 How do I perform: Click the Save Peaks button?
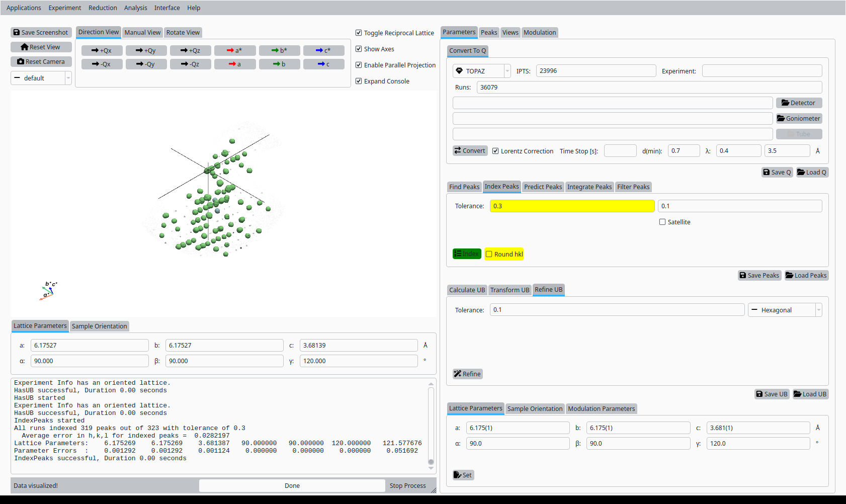(x=759, y=276)
